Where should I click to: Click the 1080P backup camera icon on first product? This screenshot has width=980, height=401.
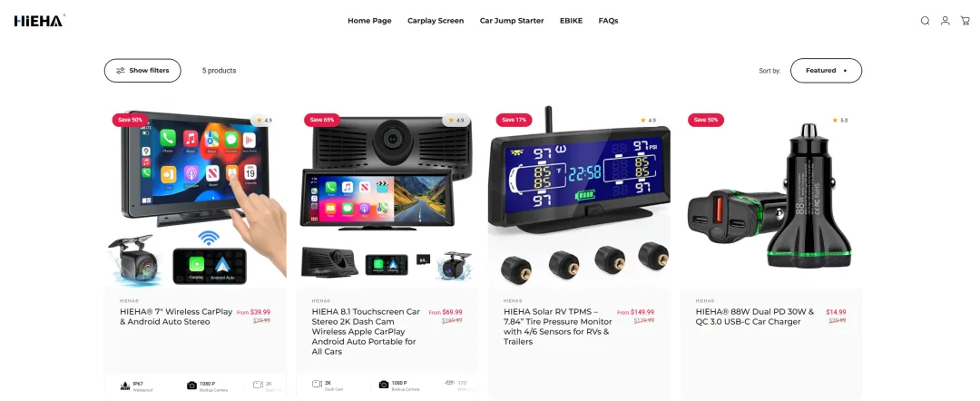[191, 385]
